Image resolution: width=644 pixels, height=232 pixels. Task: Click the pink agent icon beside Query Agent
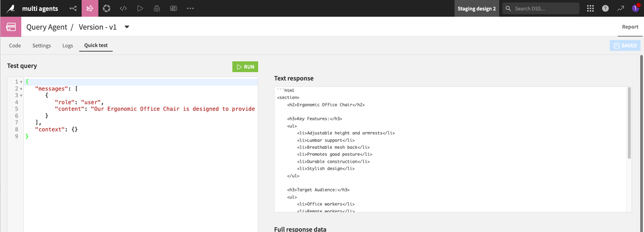[11, 27]
